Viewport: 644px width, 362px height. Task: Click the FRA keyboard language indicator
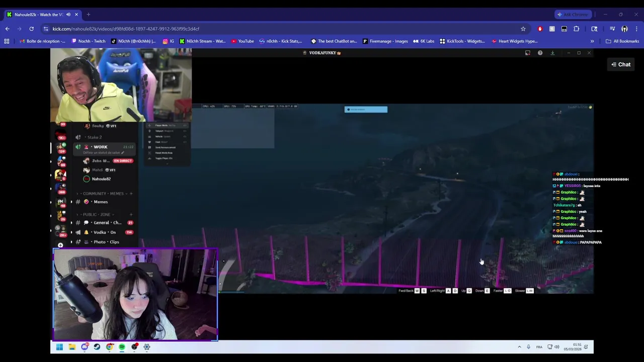point(539,347)
